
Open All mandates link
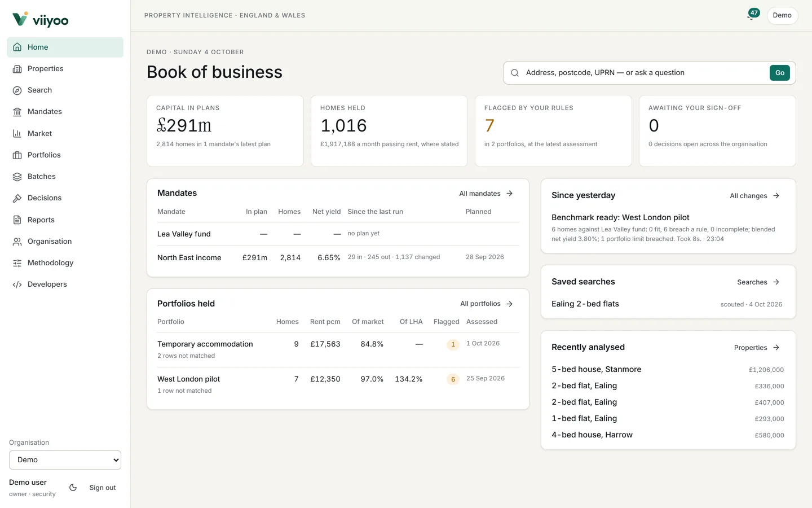tap(486, 194)
